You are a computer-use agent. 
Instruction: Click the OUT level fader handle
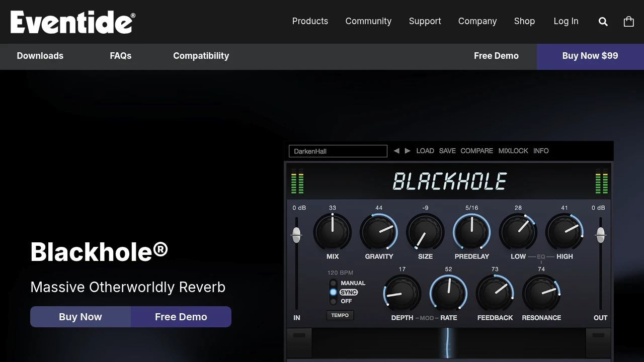600,235
